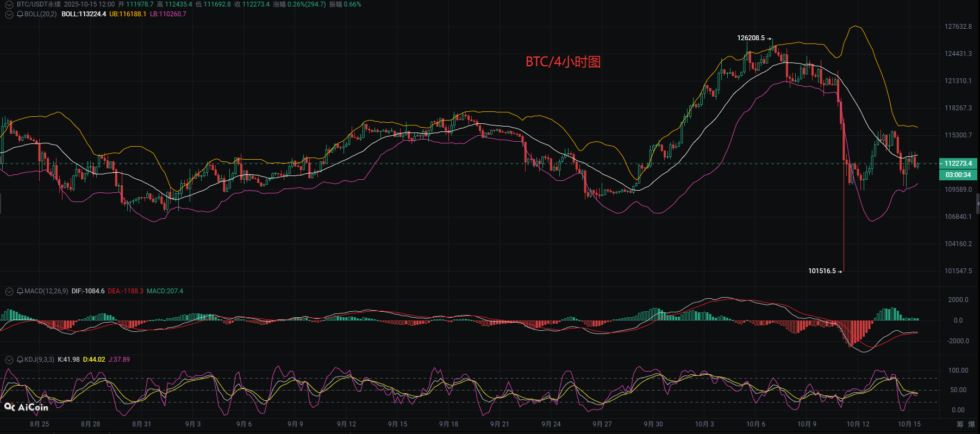Click the 筹 chip distribution icon

pyautogui.click(x=960, y=424)
